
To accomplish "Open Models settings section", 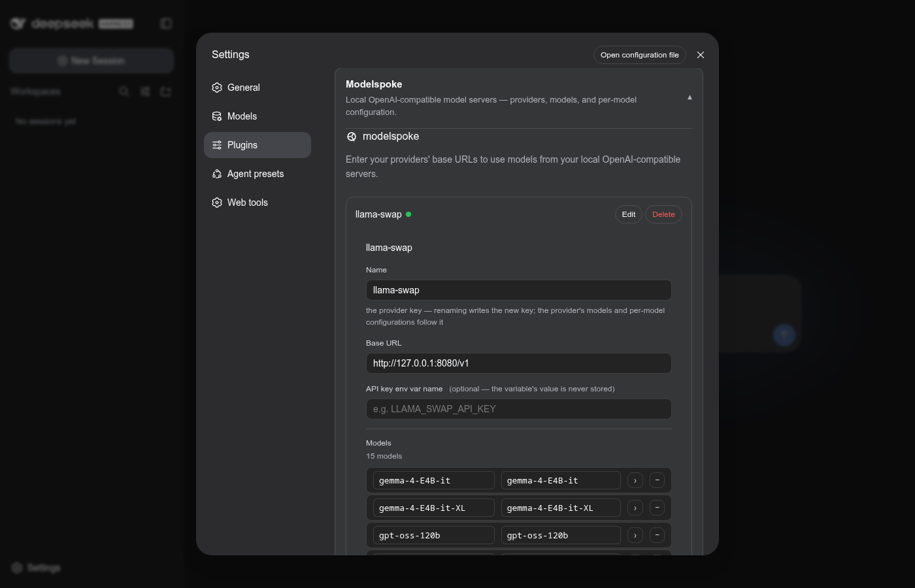I will tap(258, 116).
